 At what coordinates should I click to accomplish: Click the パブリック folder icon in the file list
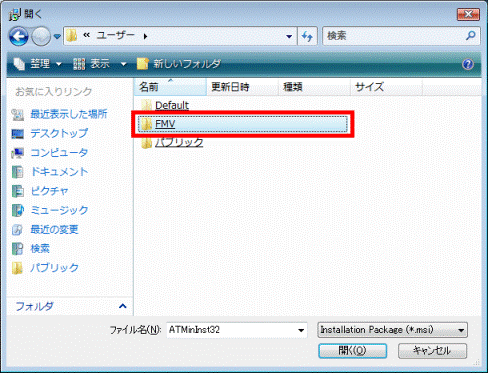[x=146, y=142]
